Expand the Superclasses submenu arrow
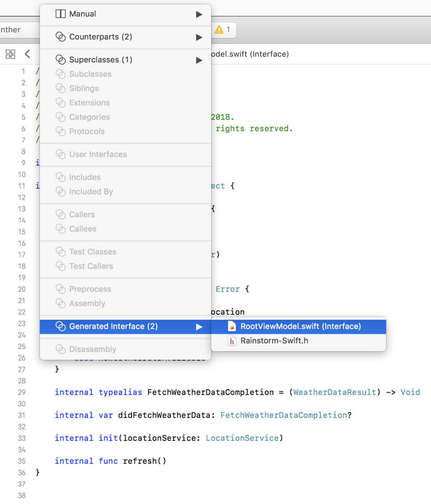The width and height of the screenshot is (431, 504). point(199,60)
